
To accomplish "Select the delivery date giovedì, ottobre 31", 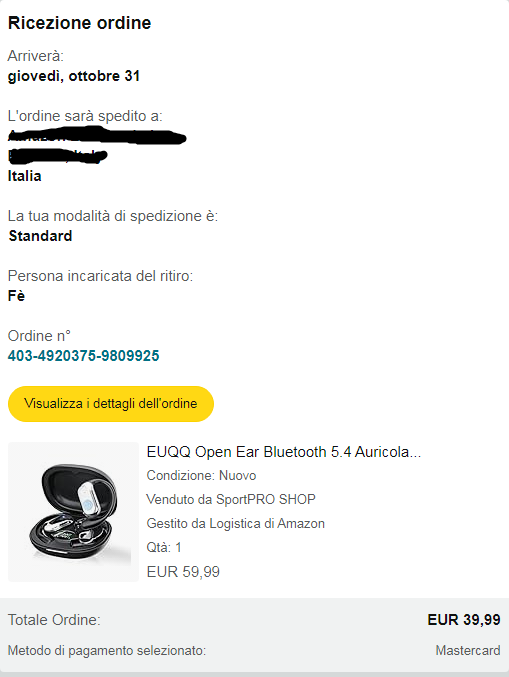I will coord(74,76).
